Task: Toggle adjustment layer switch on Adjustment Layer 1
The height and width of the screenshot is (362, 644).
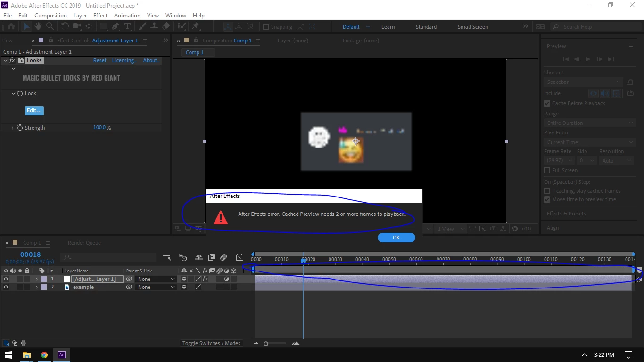Action: coord(226,279)
